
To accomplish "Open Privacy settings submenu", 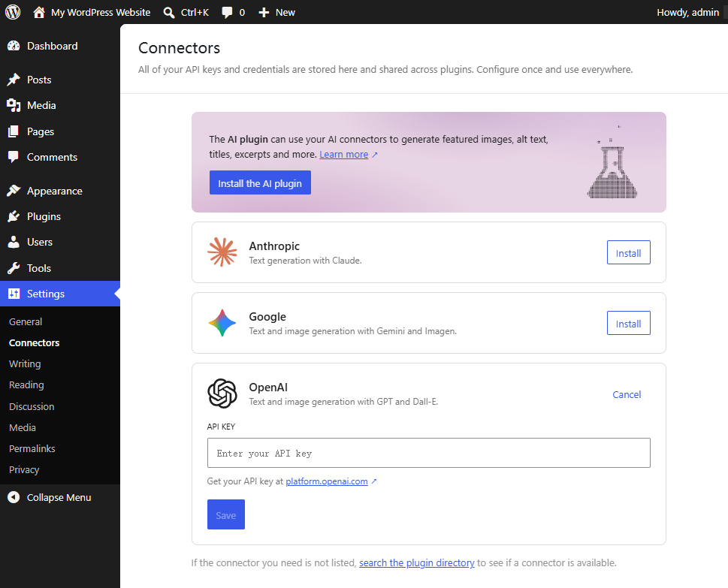I will [x=24, y=469].
